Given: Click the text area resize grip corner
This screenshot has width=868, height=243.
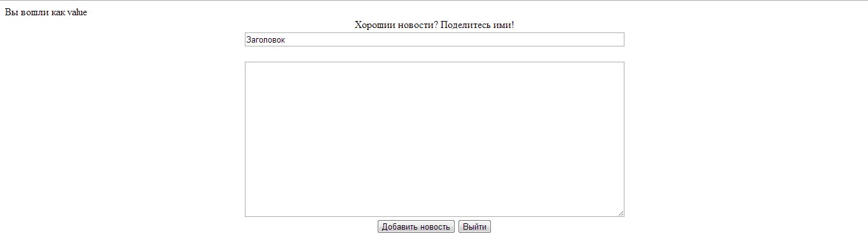Looking at the screenshot, I should click(x=621, y=213).
